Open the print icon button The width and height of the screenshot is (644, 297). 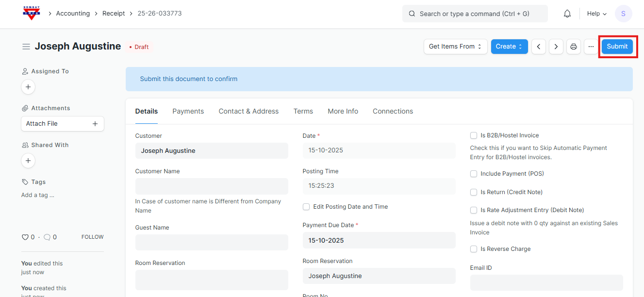[x=574, y=47]
